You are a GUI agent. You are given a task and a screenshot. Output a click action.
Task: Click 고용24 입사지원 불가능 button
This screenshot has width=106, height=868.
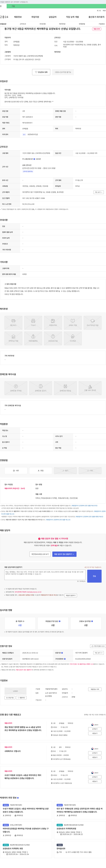coord(63,72)
